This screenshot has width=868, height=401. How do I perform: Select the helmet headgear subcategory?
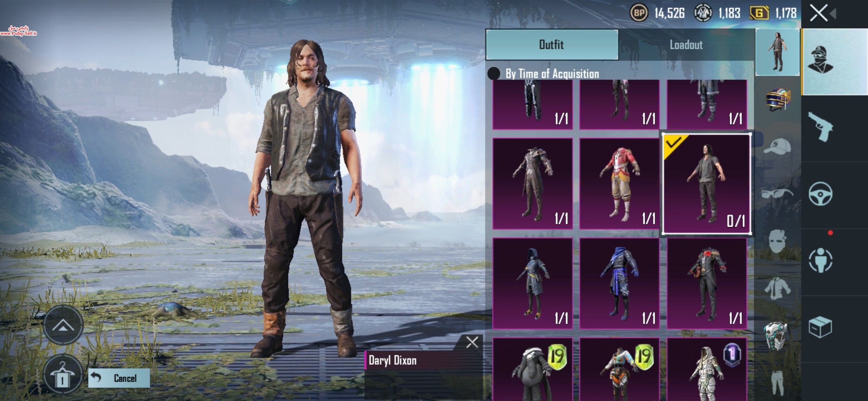point(777,100)
